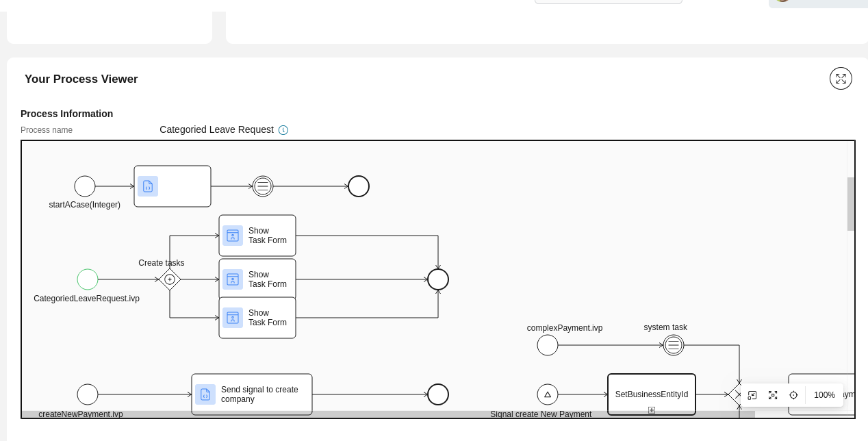The width and height of the screenshot is (868, 441).
Task: Select the script task icon near startACase
Action: pos(148,186)
